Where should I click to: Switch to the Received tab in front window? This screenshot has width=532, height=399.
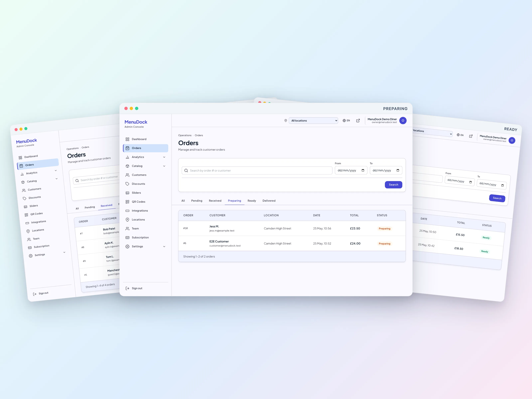(215, 201)
